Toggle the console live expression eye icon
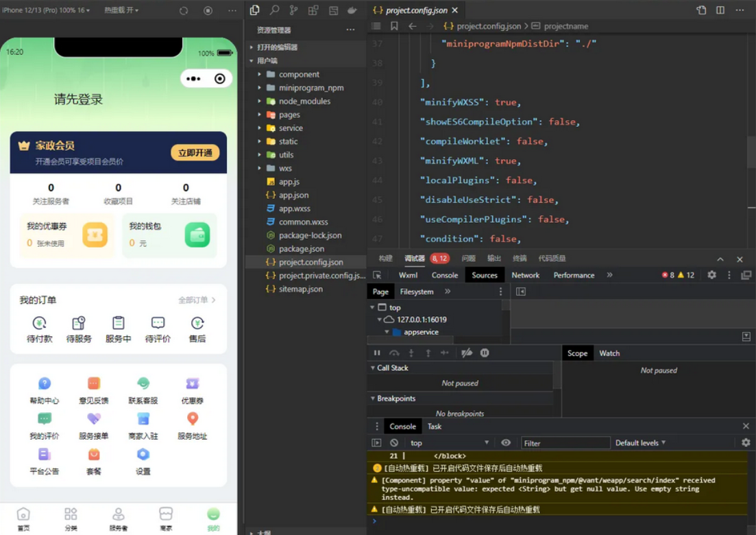Image resolution: width=756 pixels, height=535 pixels. pyautogui.click(x=506, y=443)
